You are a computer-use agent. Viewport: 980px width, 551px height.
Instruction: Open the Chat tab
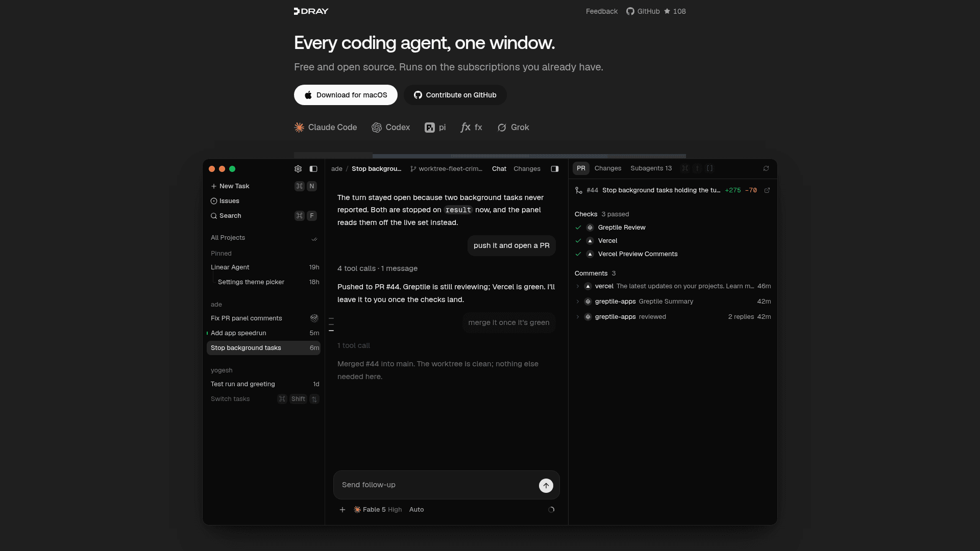click(499, 169)
